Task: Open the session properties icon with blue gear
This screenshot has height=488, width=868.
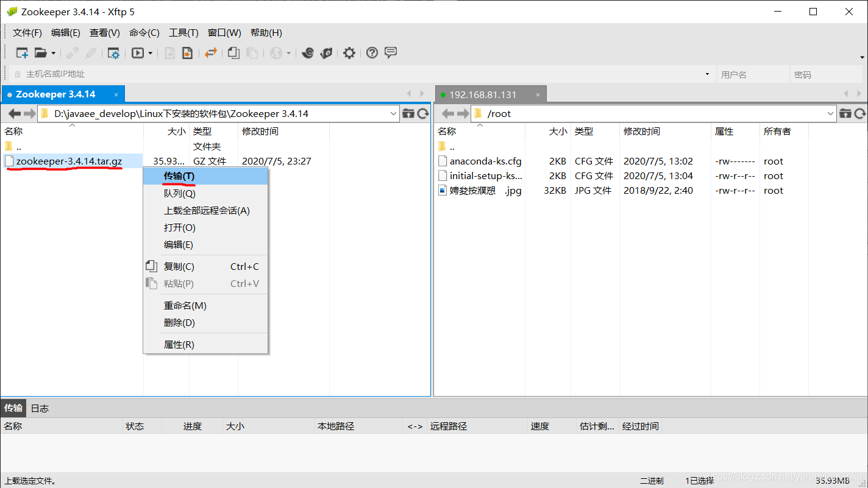Action: 113,53
